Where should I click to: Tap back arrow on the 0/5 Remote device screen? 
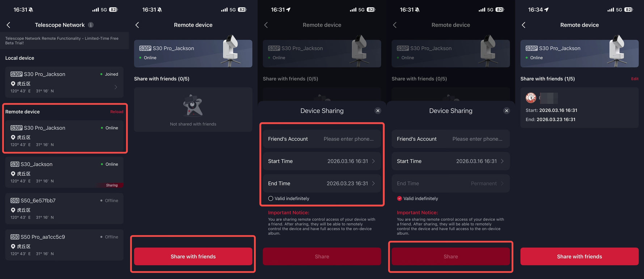[137, 25]
